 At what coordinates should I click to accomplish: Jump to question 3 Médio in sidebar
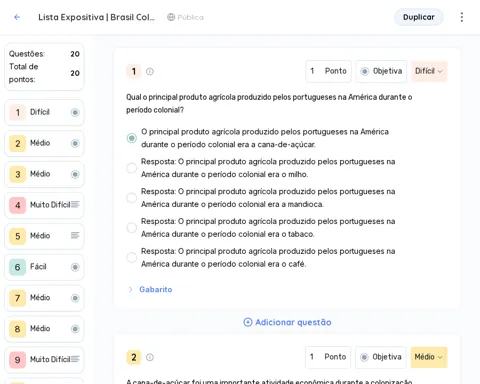coord(44,174)
